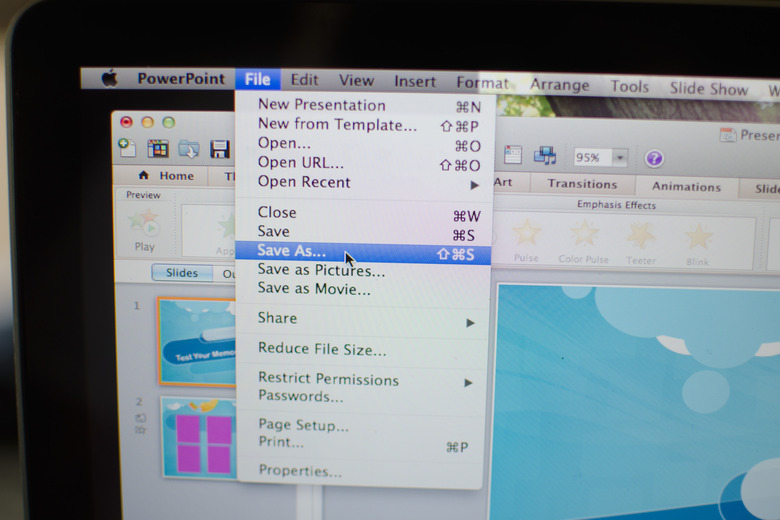Select the Color Pulse emphasis effect
This screenshot has width=780, height=520.
click(x=584, y=236)
